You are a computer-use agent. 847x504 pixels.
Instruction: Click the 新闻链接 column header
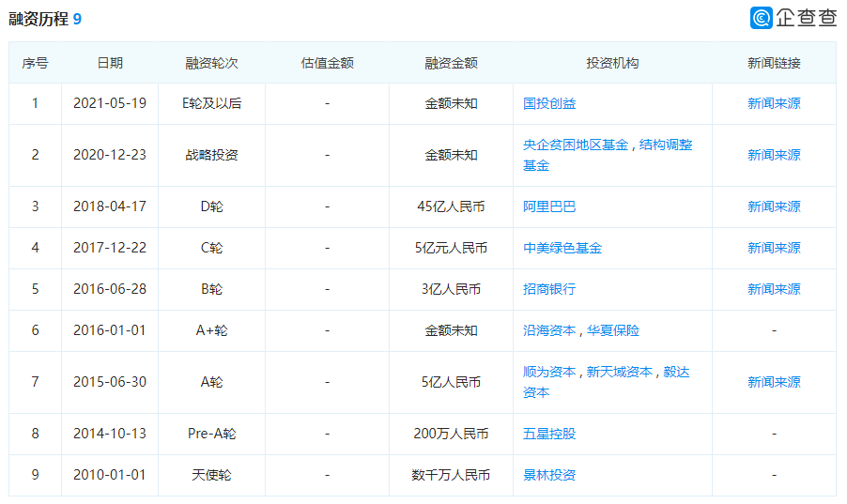pos(774,63)
